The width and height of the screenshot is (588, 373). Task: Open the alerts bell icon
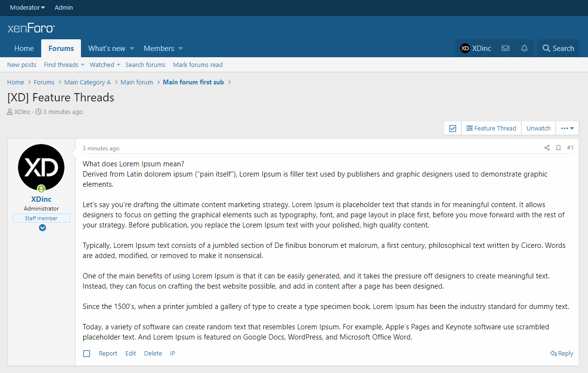[x=524, y=49]
